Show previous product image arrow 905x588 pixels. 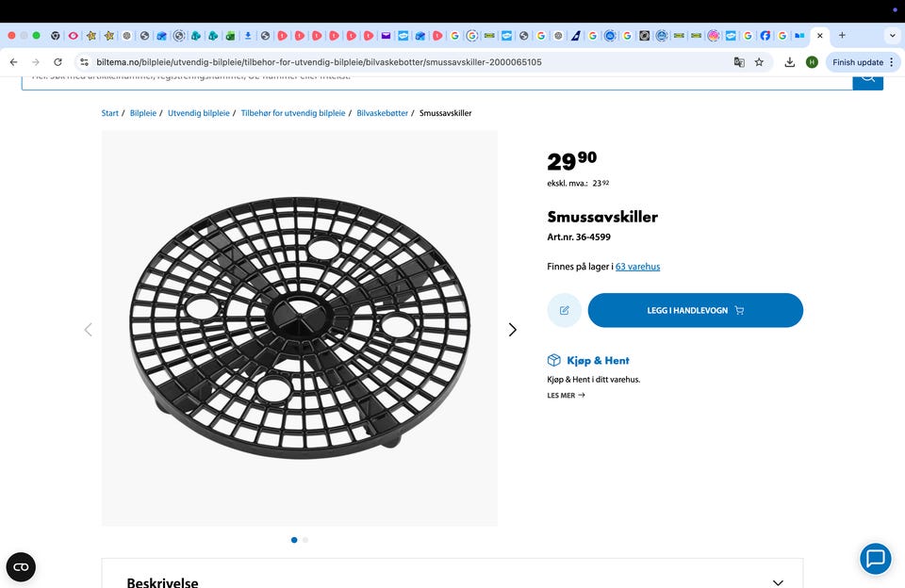89,330
